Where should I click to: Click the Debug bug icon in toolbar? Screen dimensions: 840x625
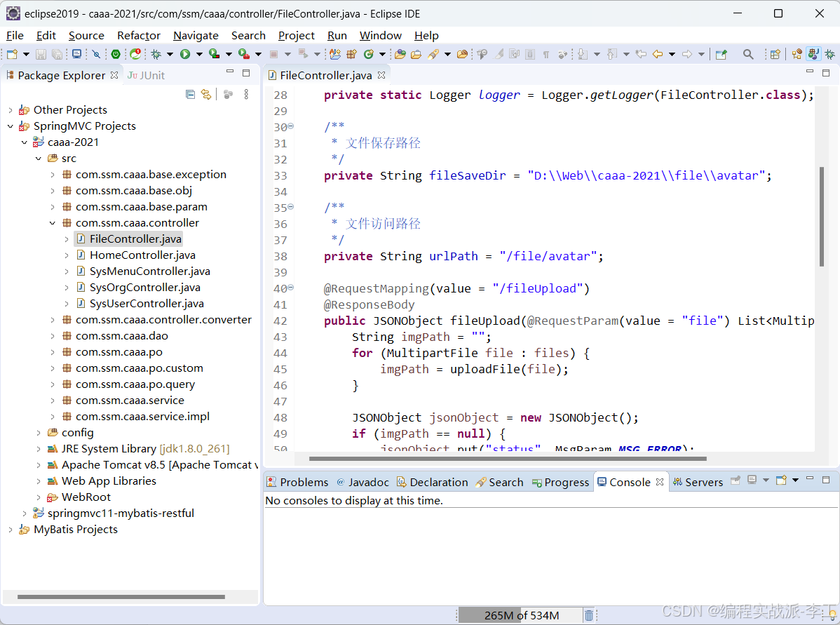pos(156,54)
